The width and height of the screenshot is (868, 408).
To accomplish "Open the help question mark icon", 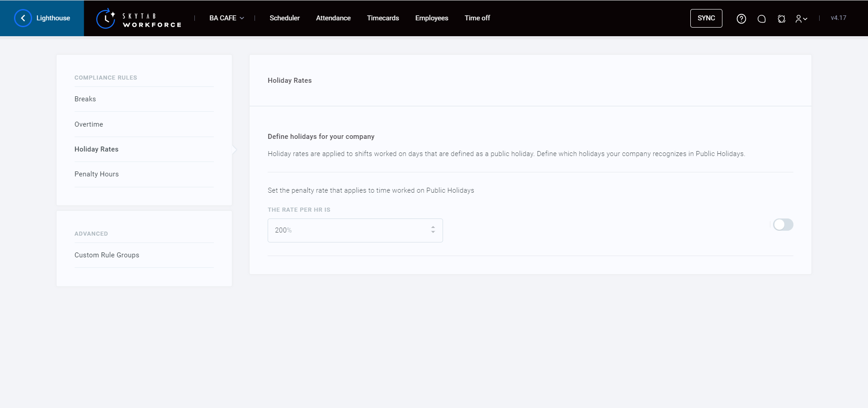I will pos(741,19).
